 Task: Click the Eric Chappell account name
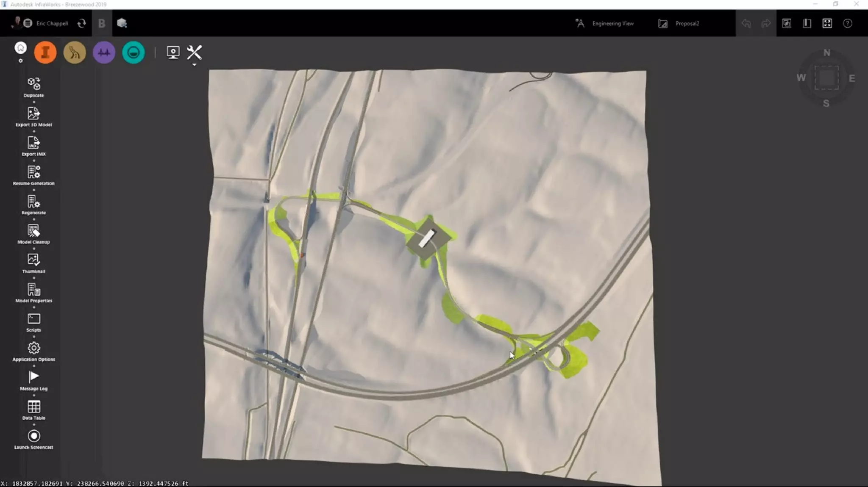52,24
